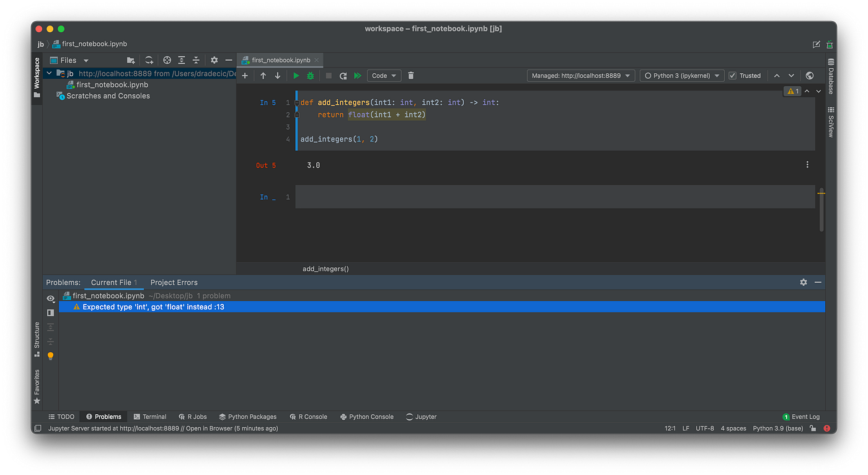Viewport: 868px width, 475px height.
Task: Toggle the inspection highlights eye icon
Action: [x=50, y=298]
